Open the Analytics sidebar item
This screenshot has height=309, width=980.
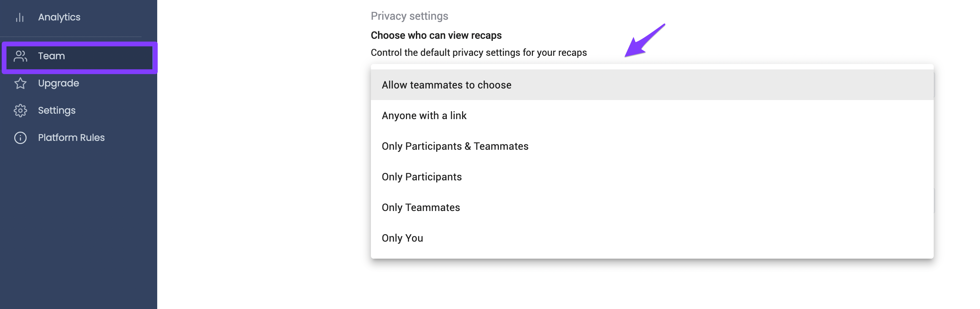click(59, 17)
